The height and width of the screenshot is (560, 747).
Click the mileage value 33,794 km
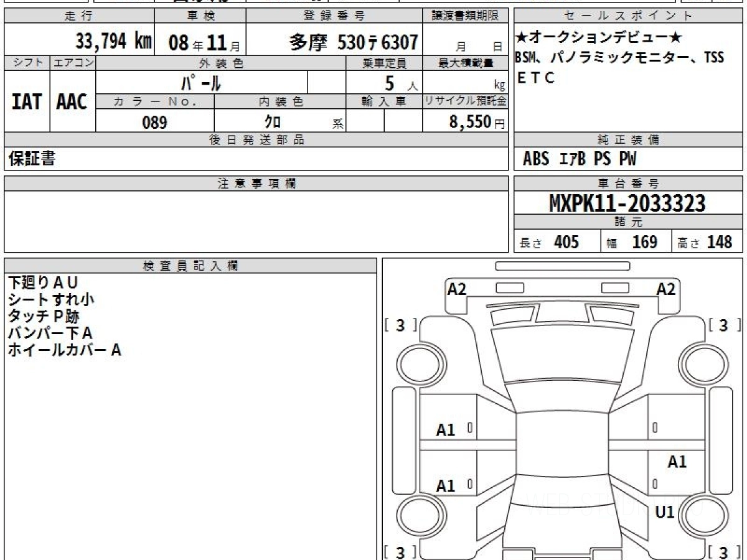click(113, 42)
